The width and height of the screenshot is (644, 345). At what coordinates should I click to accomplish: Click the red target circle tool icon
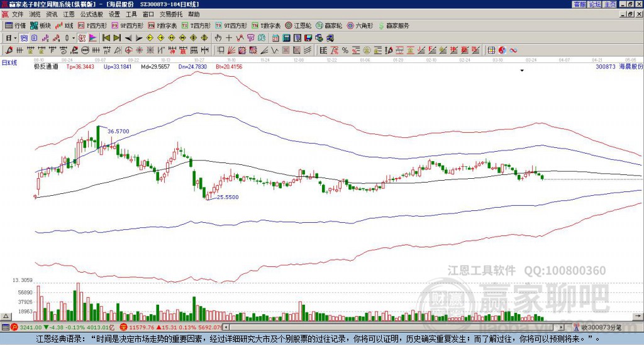[128, 50]
